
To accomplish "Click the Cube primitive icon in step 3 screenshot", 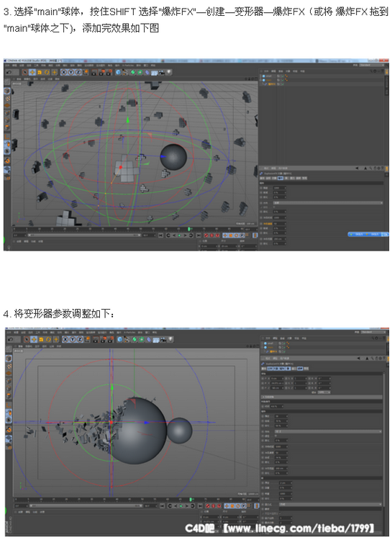I will click(118, 72).
